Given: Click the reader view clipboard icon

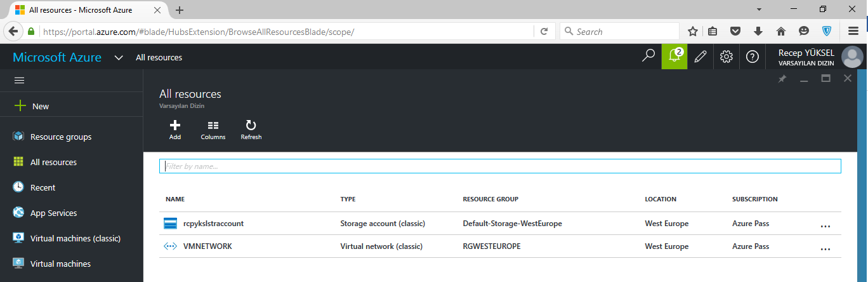Looking at the screenshot, I should tap(713, 31).
